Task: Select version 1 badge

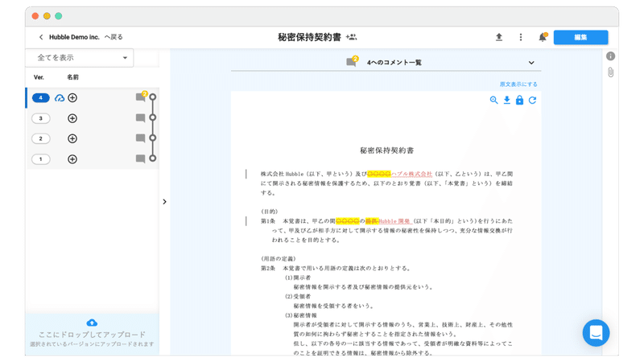Action: tap(41, 159)
